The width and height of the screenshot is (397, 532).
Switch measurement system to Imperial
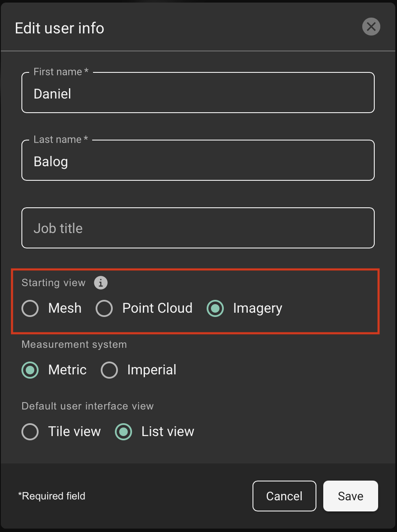tap(109, 370)
